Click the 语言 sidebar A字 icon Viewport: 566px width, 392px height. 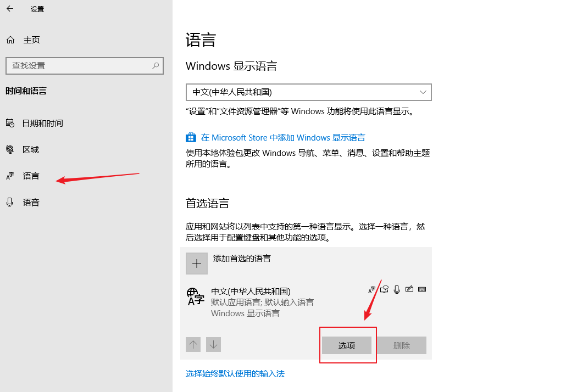10,176
